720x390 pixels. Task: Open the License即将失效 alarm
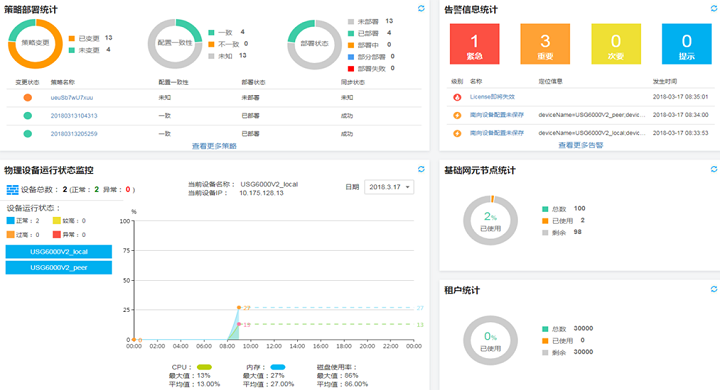[x=492, y=97]
